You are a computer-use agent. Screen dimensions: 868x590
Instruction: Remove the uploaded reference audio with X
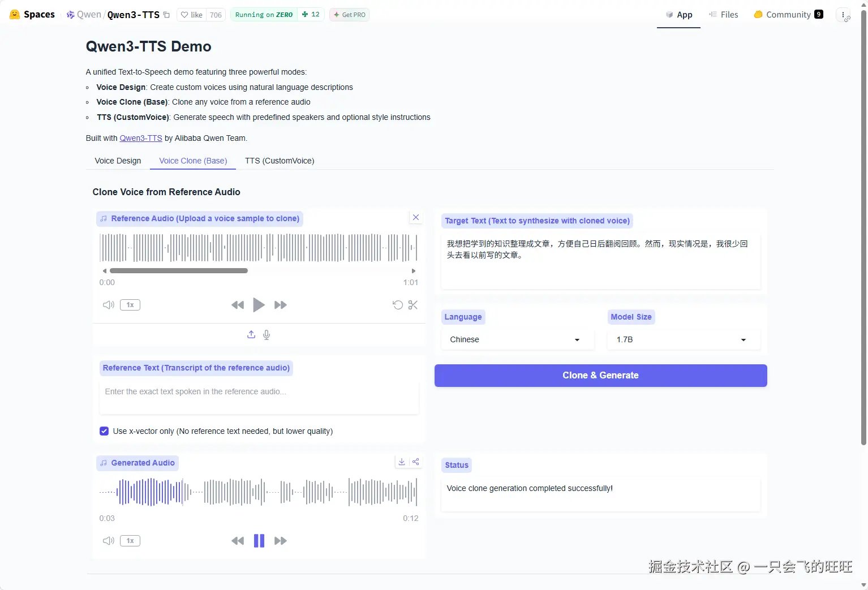point(416,217)
